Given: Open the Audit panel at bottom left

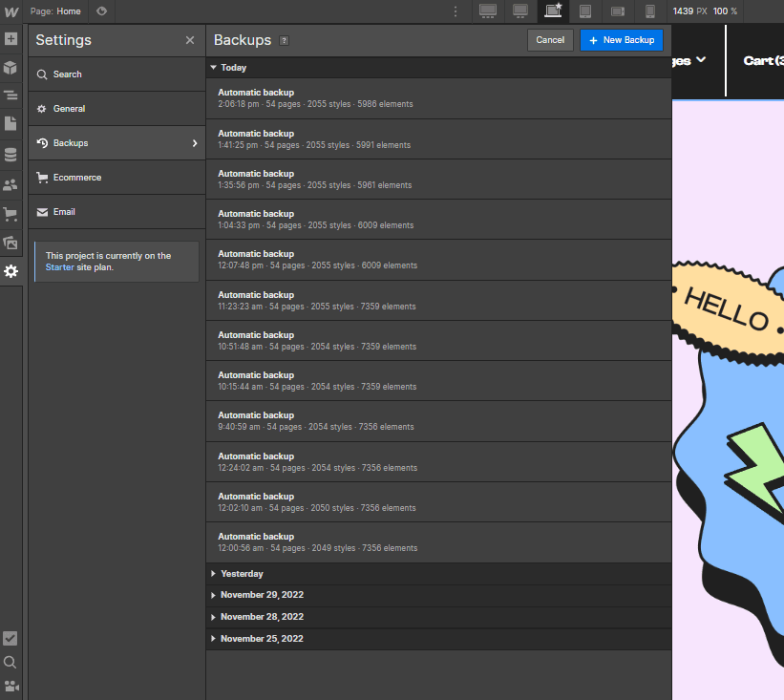Looking at the screenshot, I should [11, 638].
